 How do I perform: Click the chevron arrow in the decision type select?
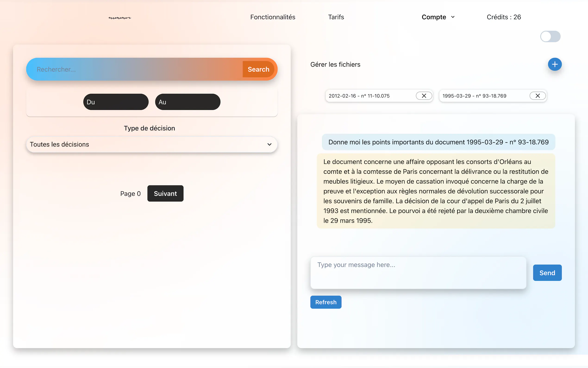coord(269,144)
